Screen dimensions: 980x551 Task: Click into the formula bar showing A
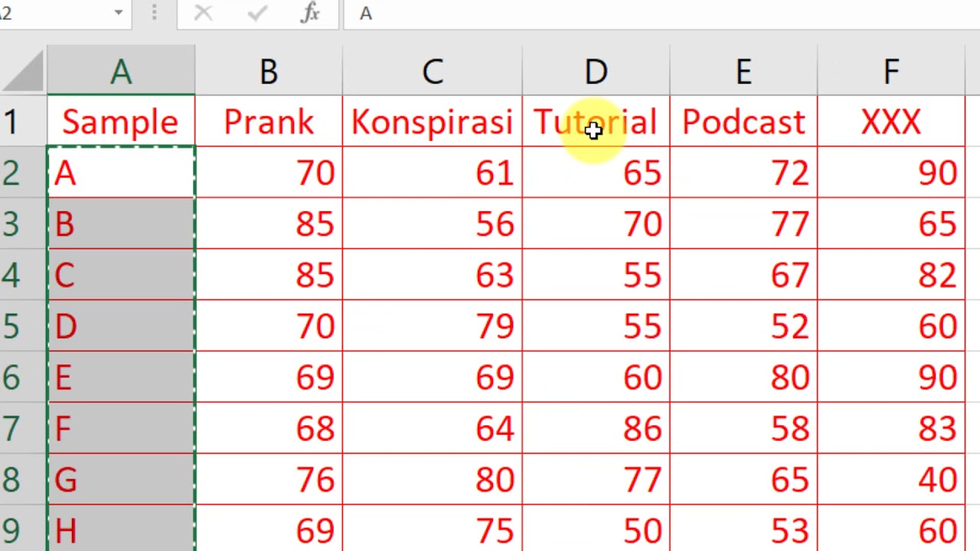click(x=661, y=14)
